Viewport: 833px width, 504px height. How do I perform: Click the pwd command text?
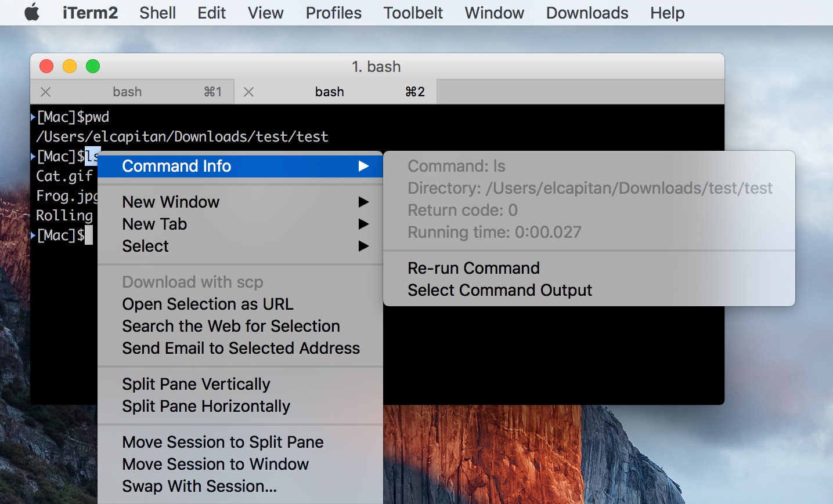[x=97, y=117]
